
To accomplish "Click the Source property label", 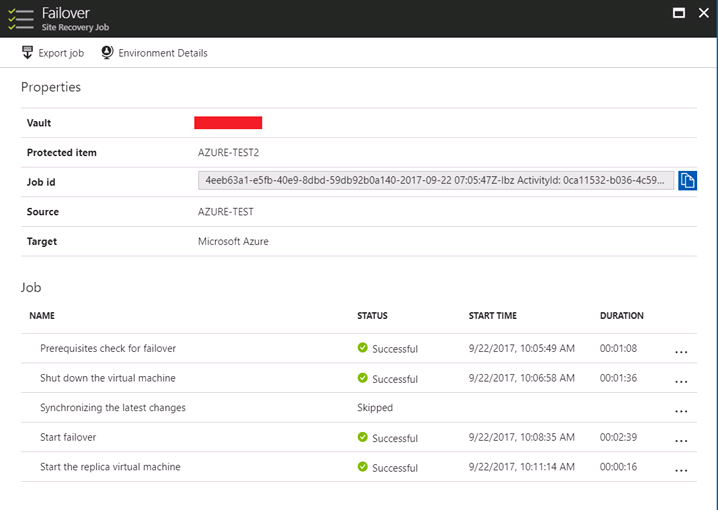I will click(x=43, y=212).
